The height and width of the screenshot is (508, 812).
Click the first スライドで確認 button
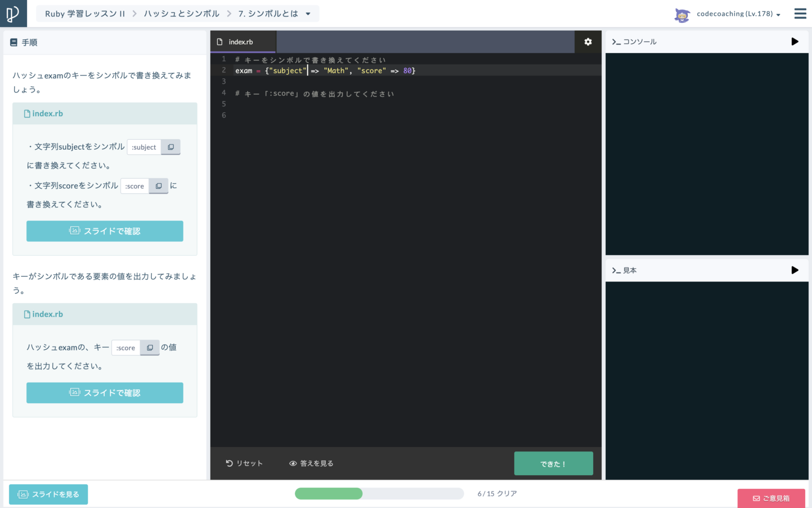click(x=105, y=231)
